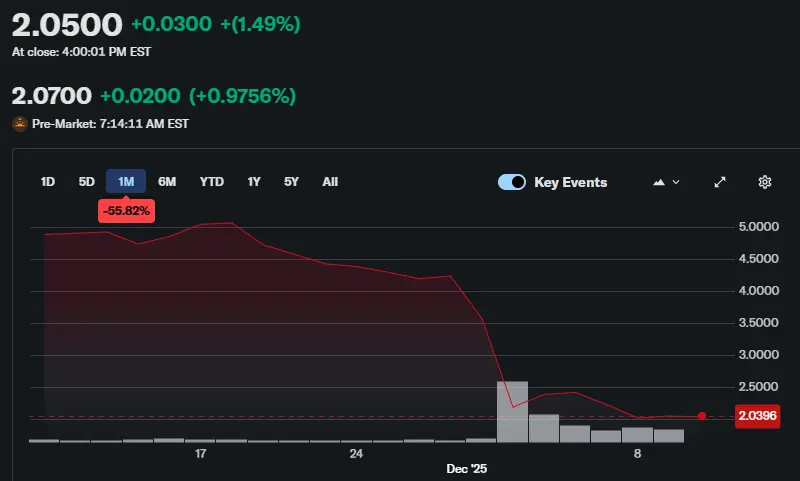Click the 3.5000 y-axis label
Screen dimensions: 800x481
759,322
